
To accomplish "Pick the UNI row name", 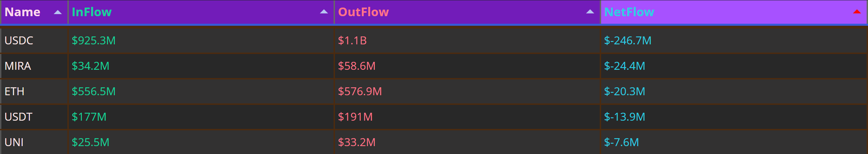I will (14, 142).
